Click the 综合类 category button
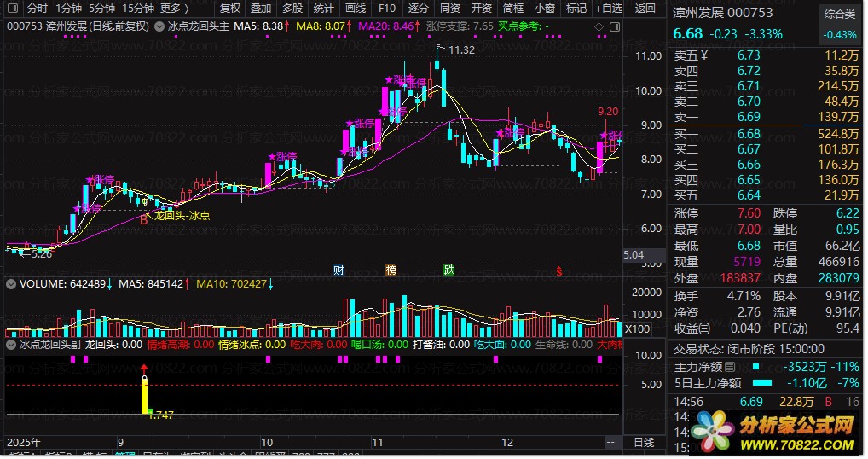The image size is (868, 459). pos(840,15)
